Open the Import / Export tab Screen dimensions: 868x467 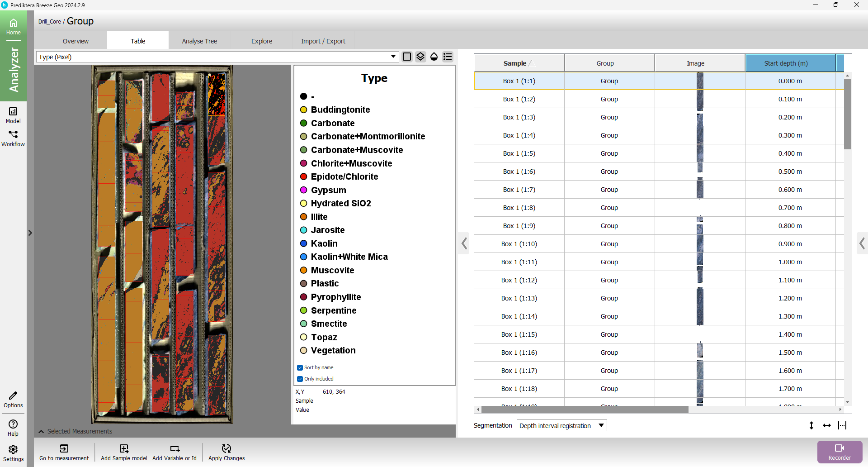pyautogui.click(x=323, y=41)
